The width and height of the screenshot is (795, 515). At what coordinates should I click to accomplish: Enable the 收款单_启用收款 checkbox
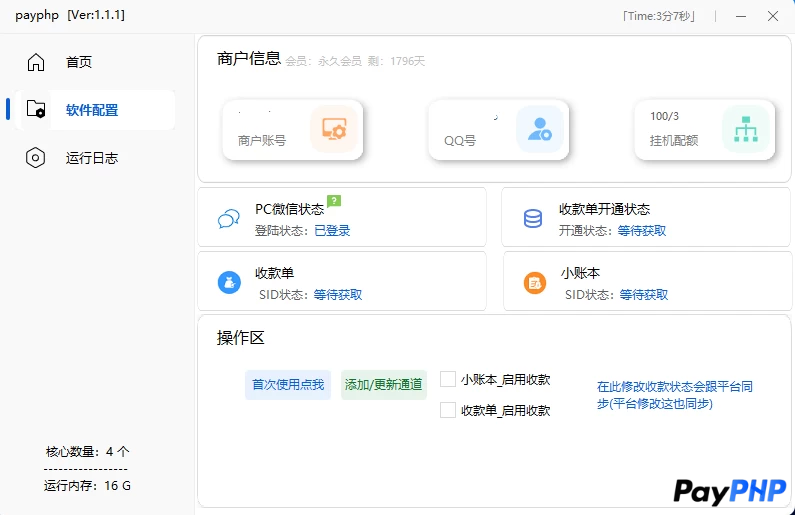pos(448,410)
